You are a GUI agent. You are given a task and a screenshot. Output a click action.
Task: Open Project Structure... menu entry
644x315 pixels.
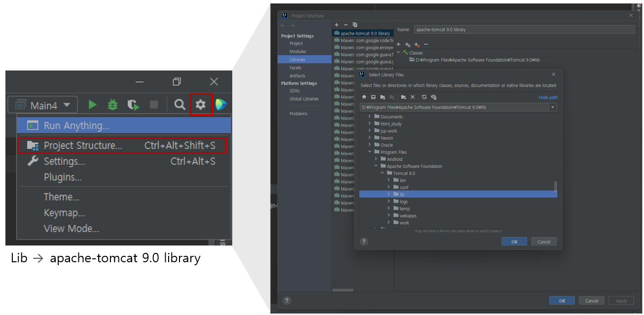121,145
